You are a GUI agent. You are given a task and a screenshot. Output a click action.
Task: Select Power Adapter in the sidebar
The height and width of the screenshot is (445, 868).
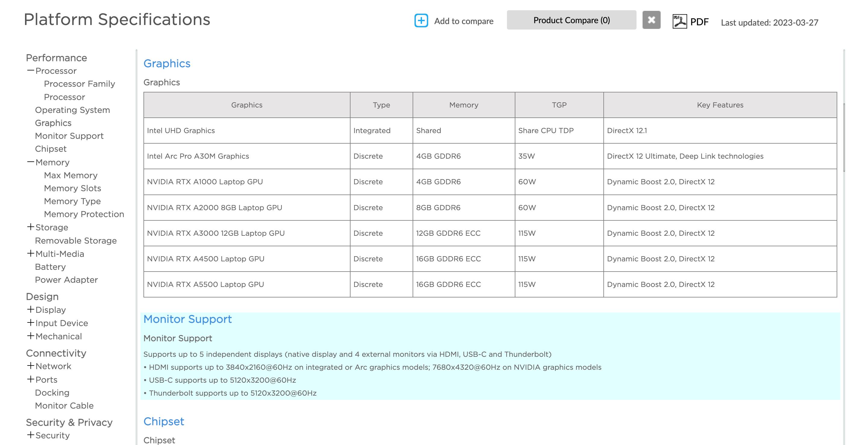coord(66,280)
